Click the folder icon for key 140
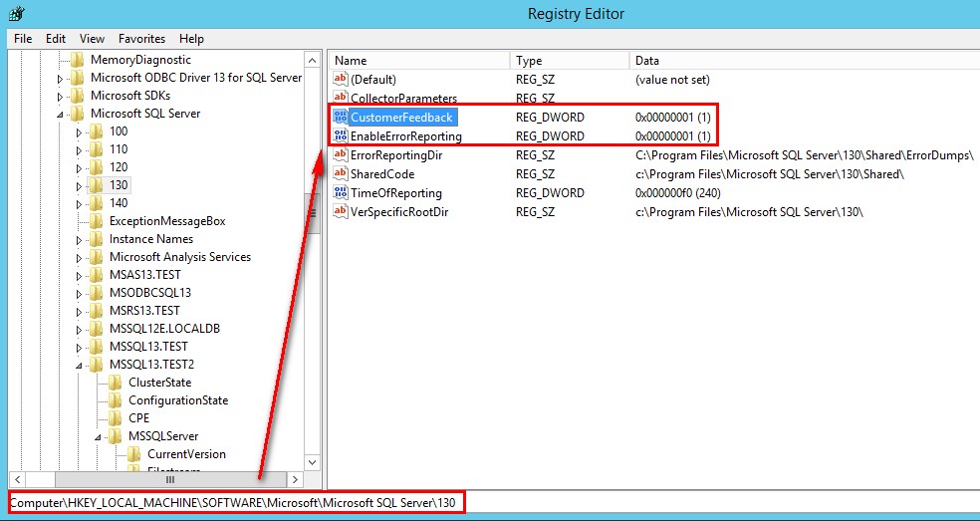Viewport: 980px width, 521px height. tap(96, 203)
